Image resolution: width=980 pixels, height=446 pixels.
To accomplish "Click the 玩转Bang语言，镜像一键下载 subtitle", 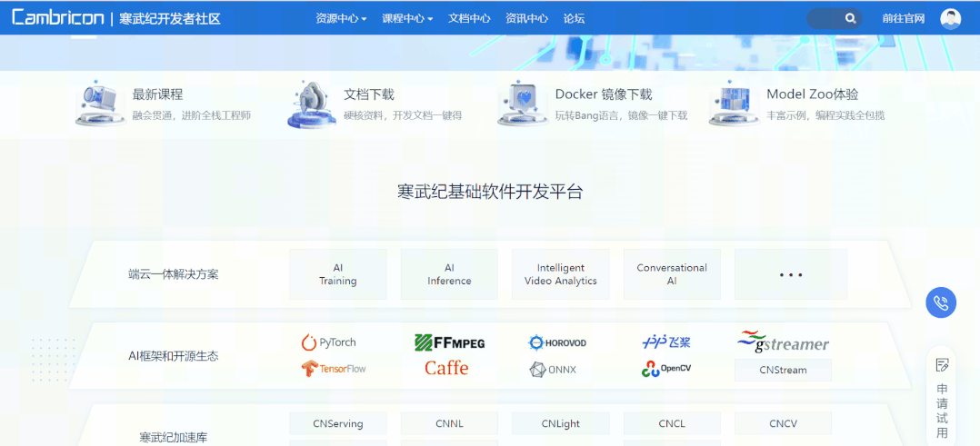I will [x=621, y=115].
